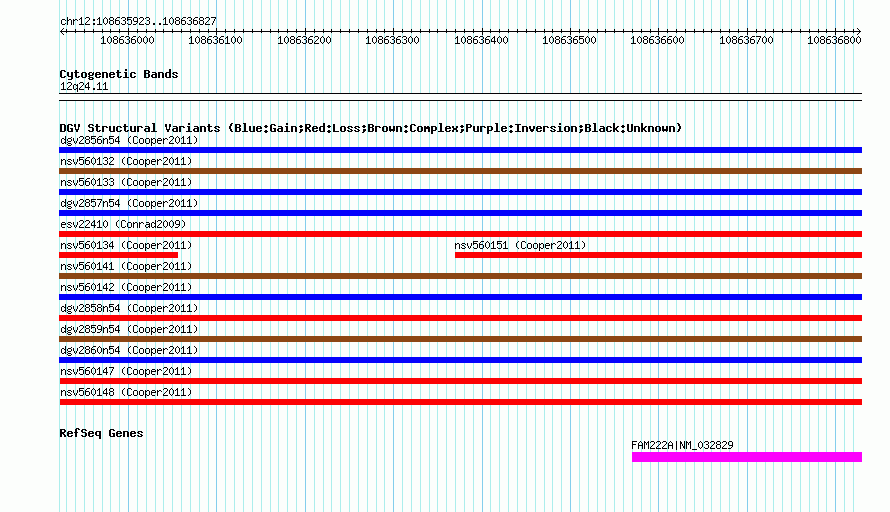Open the nsv560147 (Cooper2011) label
The width and height of the screenshot is (890, 512).
tap(126, 371)
